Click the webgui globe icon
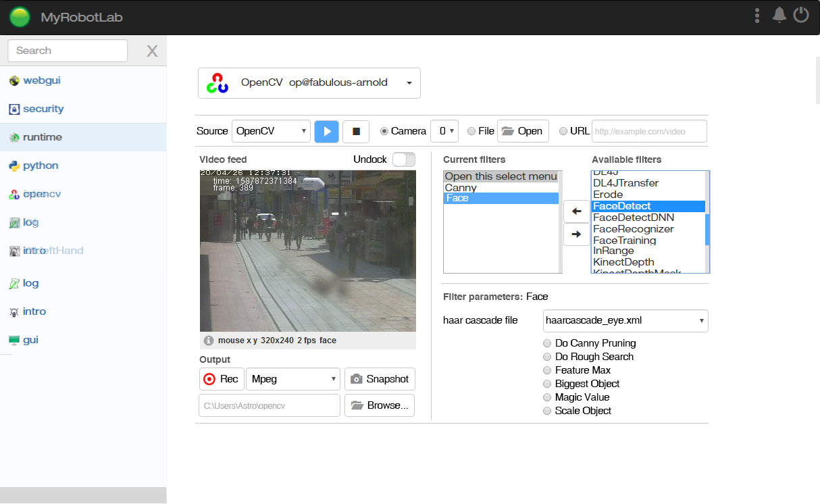820x504 pixels. pyautogui.click(x=14, y=81)
